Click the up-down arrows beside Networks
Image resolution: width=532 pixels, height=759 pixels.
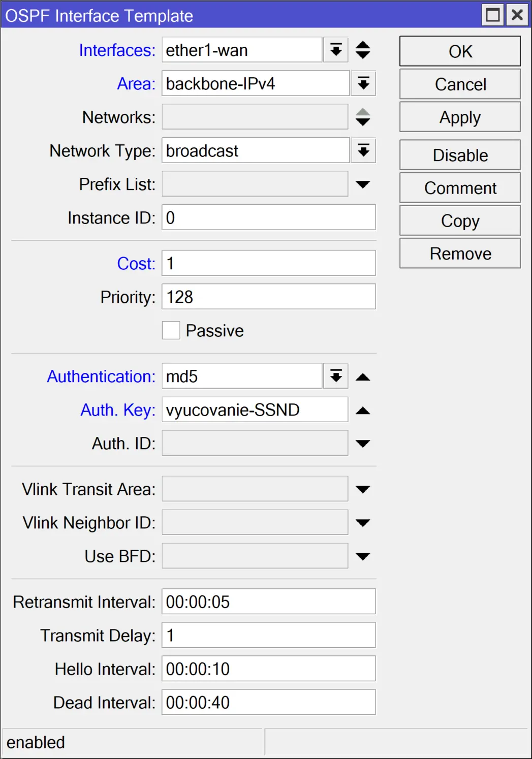pyautogui.click(x=362, y=116)
